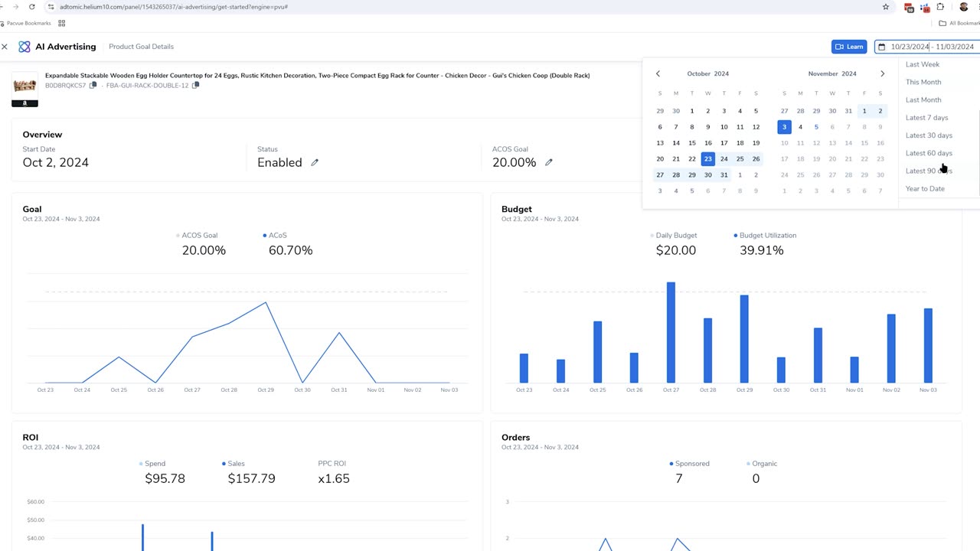The image size is (980, 551).
Task: Click the browser address bar URL
Action: click(x=174, y=7)
